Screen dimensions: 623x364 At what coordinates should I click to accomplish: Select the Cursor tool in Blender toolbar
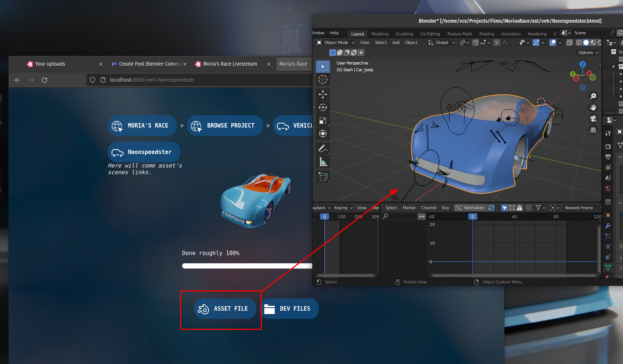tap(323, 79)
